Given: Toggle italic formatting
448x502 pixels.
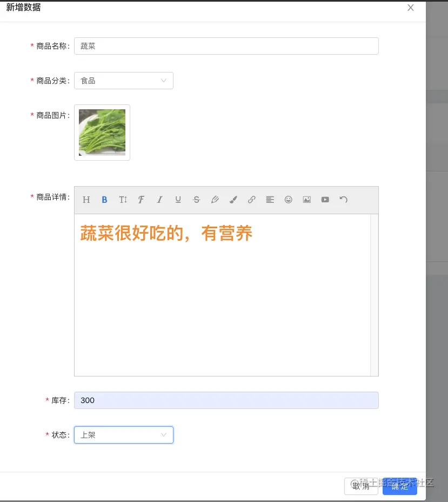Looking at the screenshot, I should pyautogui.click(x=159, y=200).
